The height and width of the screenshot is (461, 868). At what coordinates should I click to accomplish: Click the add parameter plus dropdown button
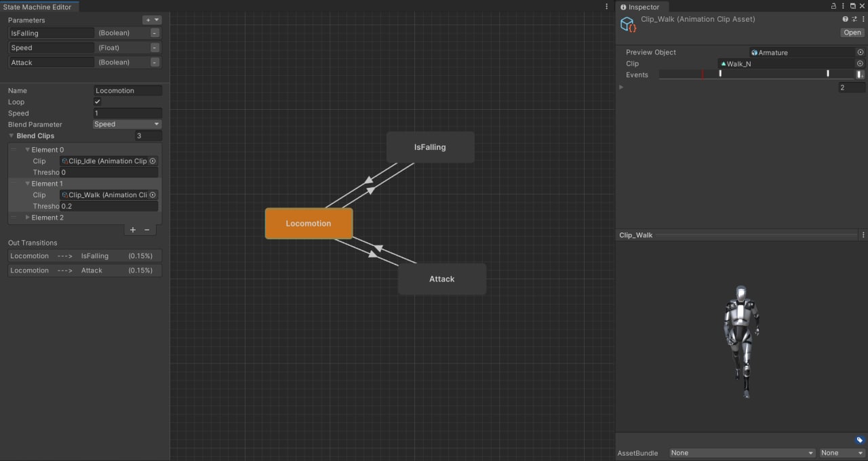[151, 20]
